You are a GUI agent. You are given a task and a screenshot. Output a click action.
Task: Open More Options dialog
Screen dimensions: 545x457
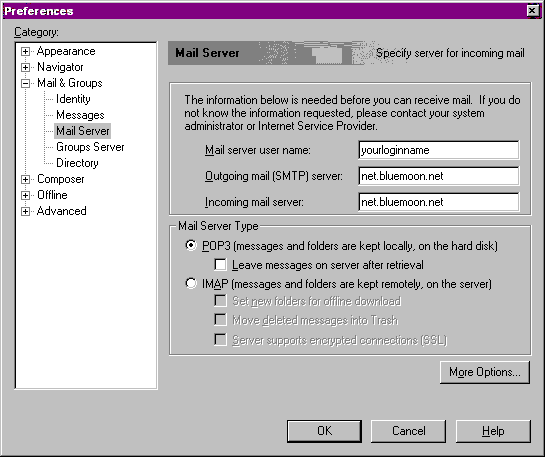(x=485, y=372)
